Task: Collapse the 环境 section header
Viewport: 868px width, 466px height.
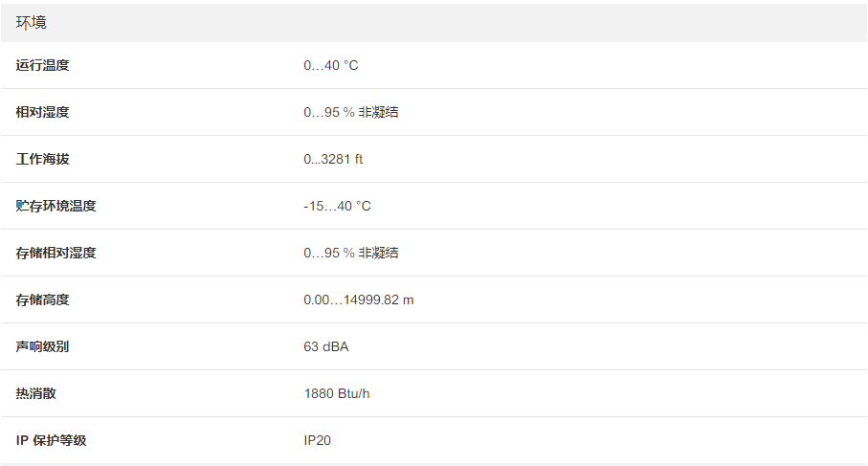Action: (x=32, y=22)
